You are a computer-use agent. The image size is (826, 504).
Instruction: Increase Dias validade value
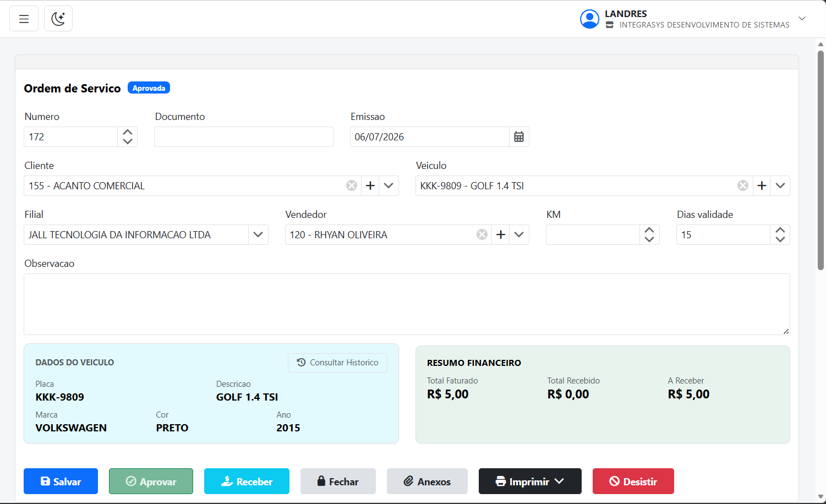point(780,230)
